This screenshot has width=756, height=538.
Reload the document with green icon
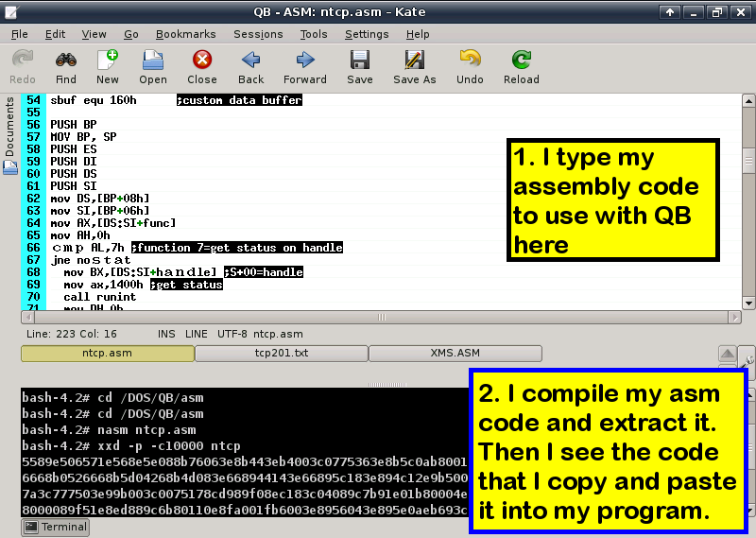(x=521, y=66)
